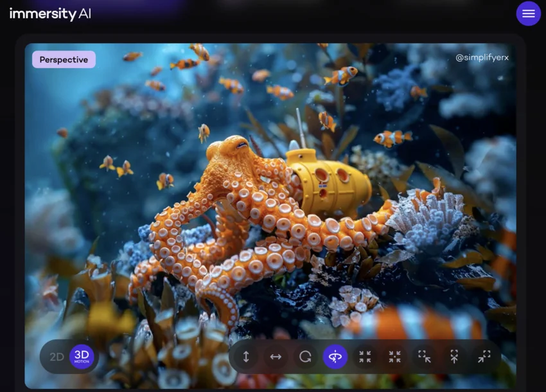Click the 2D/3D mode switcher pill

coord(69,357)
